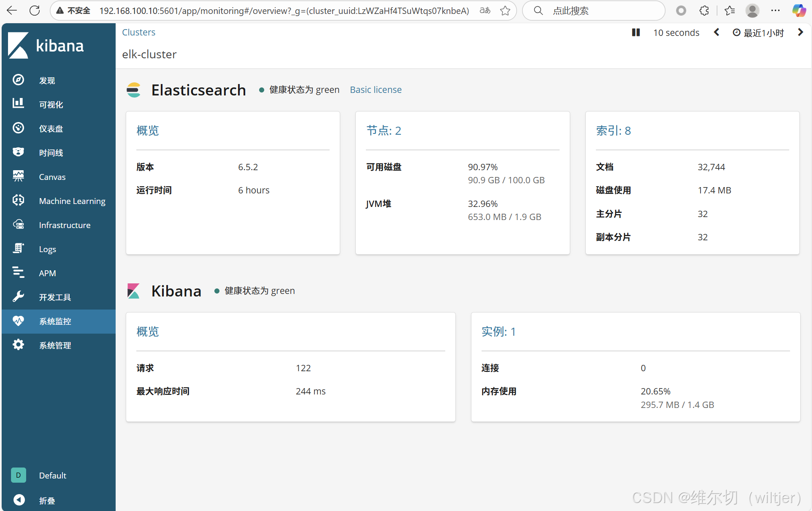Click the Basic license link
Viewport: 812px width, 511px height.
tap(376, 90)
